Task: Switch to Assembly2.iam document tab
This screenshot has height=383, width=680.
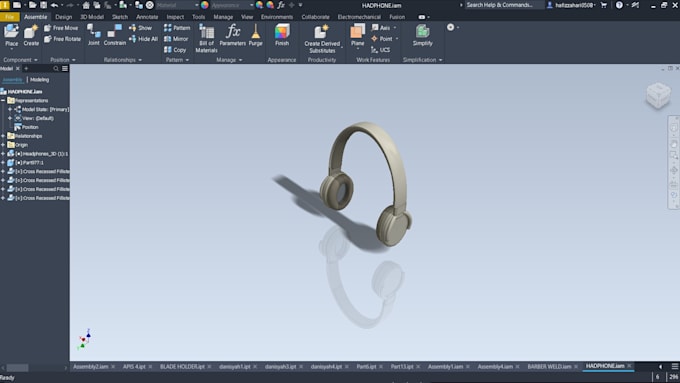Action: point(90,367)
